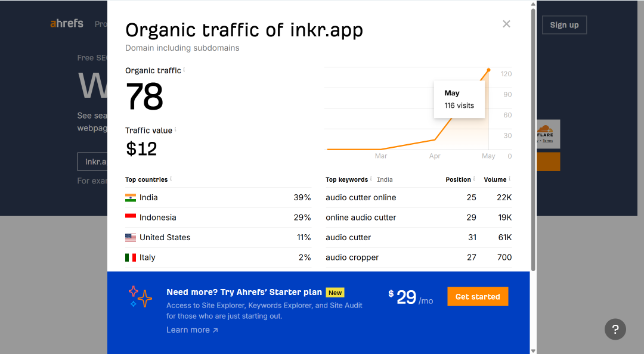This screenshot has height=354, width=644.
Task: Click the '116 visits' tooltip text
Action: click(459, 105)
